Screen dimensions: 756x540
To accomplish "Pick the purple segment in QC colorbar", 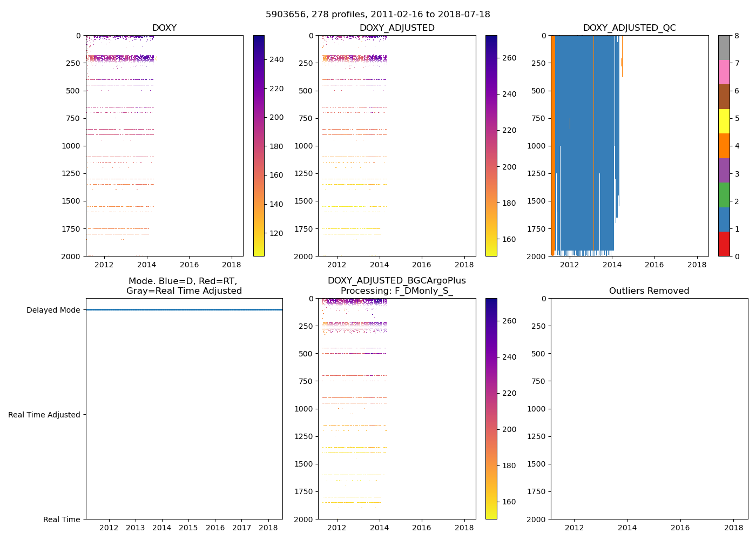I will coord(724,171).
